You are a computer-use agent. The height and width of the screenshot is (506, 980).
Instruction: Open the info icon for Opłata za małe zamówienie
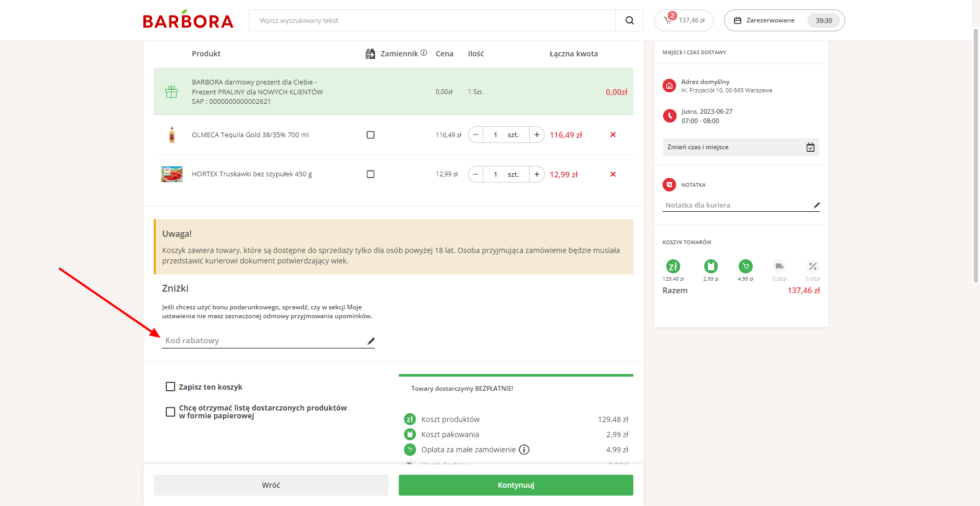coord(524,450)
